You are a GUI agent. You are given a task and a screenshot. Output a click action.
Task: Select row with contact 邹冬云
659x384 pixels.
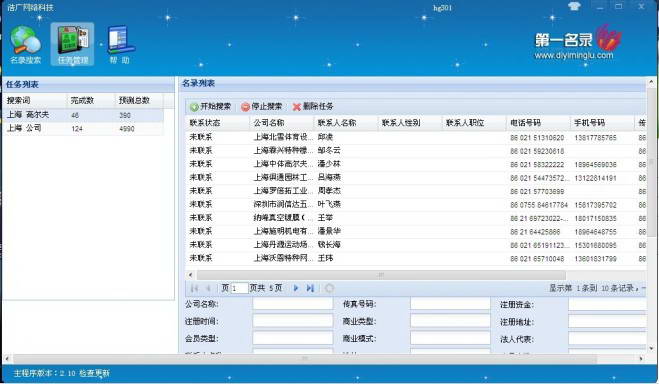(x=416, y=150)
